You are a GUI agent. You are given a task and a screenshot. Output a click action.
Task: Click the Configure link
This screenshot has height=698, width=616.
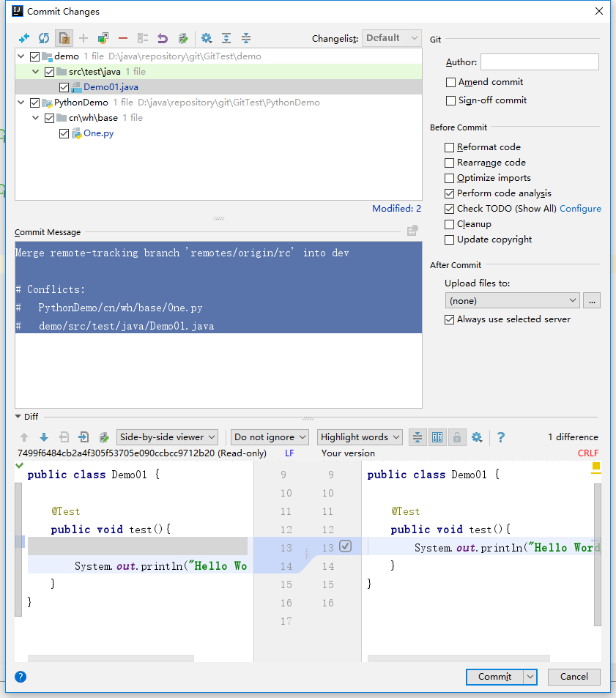tap(580, 209)
